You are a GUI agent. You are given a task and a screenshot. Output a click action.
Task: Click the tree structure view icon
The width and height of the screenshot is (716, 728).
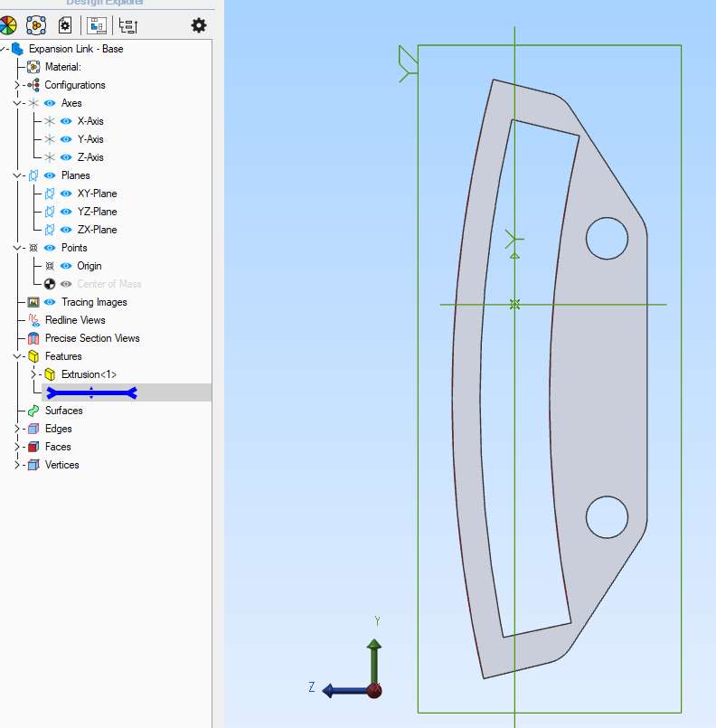tap(128, 25)
